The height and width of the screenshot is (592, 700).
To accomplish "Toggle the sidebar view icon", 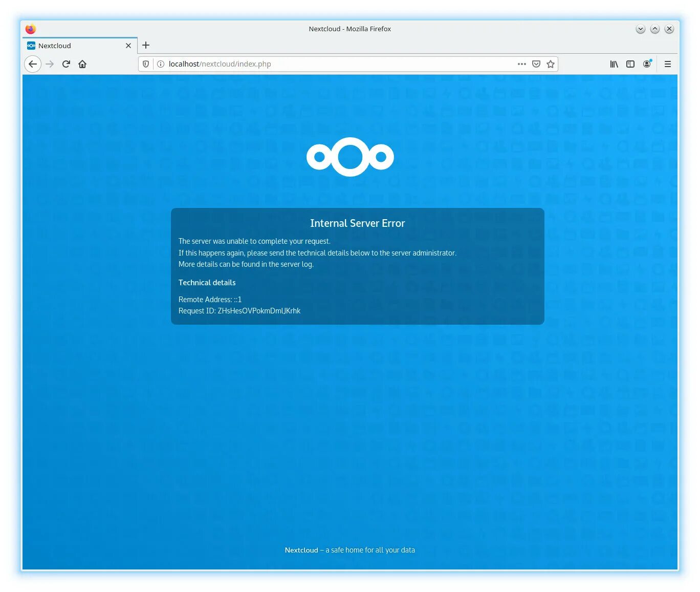I will (630, 64).
